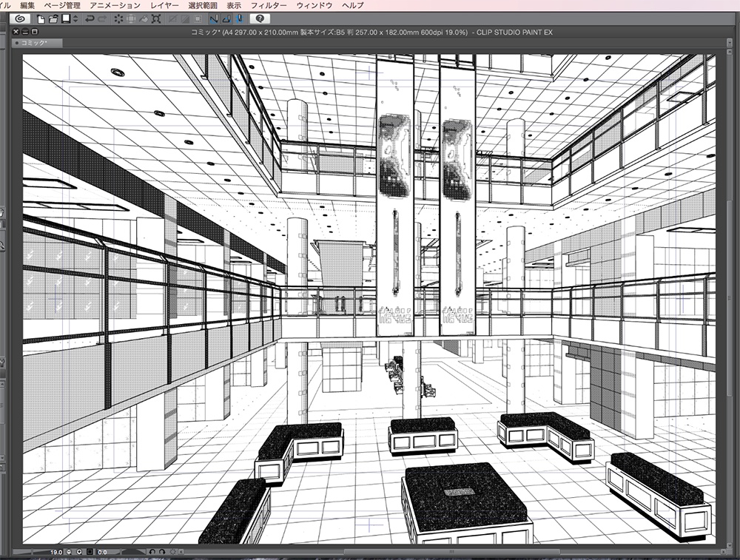Click the horizontal scrollbar left arrow
This screenshot has height=560, width=740.
click(x=181, y=552)
